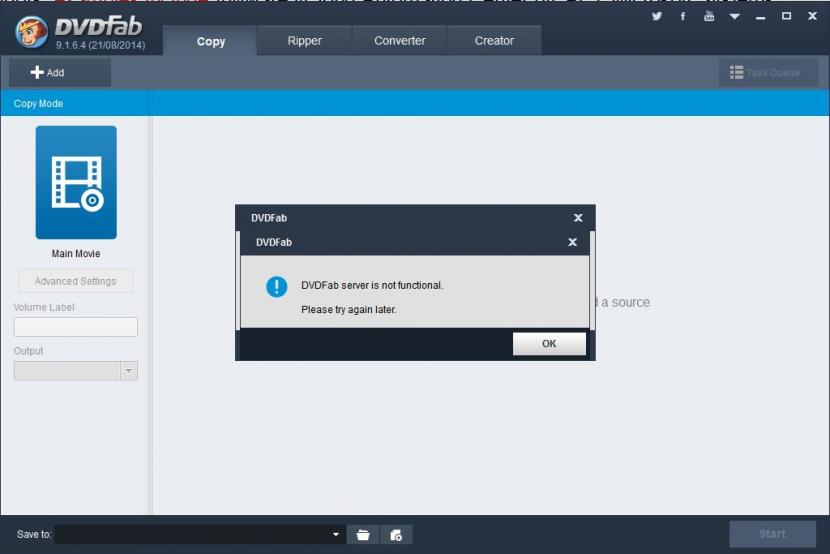830x554 pixels.
Task: Click the blue exclamation info icon
Action: 276,287
